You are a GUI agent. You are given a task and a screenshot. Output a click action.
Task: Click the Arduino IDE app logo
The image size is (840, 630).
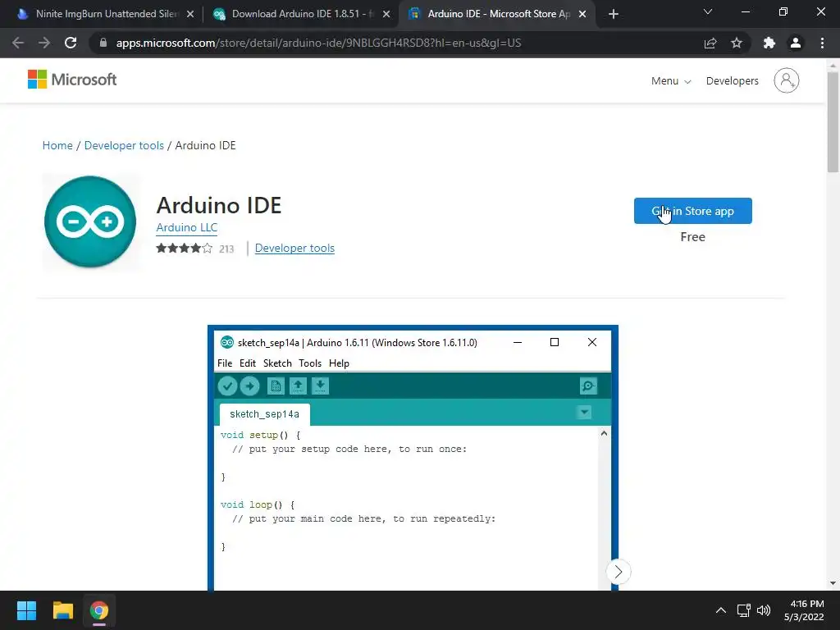[90, 221]
